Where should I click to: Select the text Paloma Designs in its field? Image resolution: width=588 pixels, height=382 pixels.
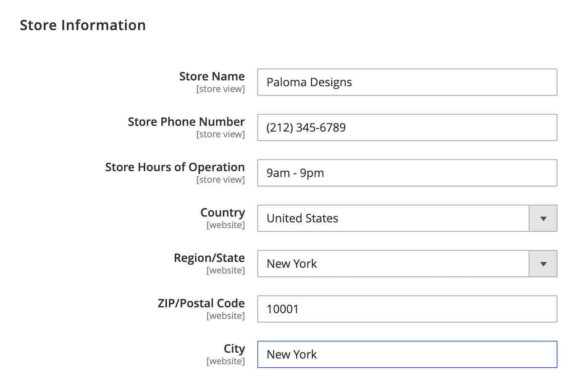[x=309, y=82]
